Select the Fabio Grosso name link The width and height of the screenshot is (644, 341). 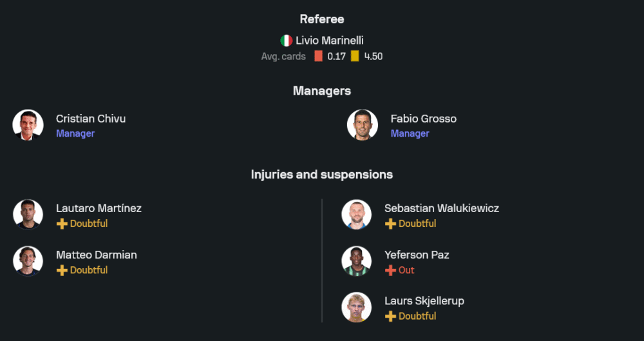[x=423, y=119]
